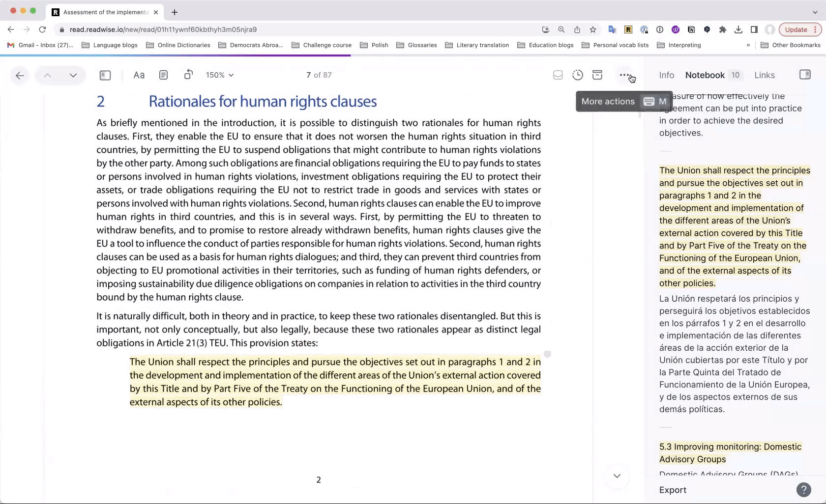The width and height of the screenshot is (826, 504).
Task: Click the scroll-down chevron button
Action: click(617, 476)
